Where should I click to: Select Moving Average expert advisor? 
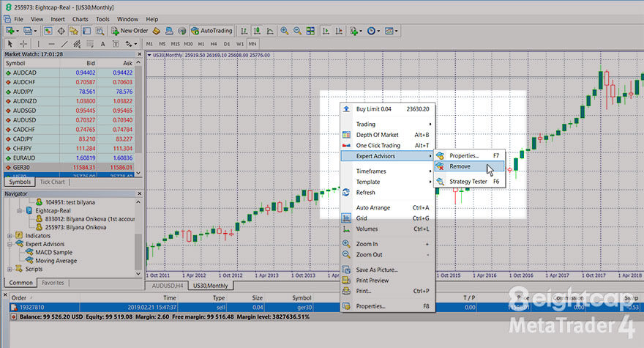point(56,260)
